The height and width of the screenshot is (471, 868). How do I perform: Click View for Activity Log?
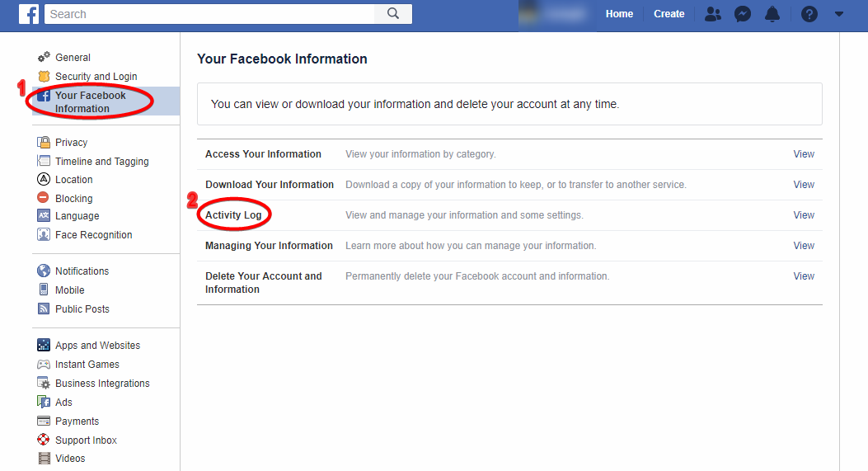click(804, 215)
